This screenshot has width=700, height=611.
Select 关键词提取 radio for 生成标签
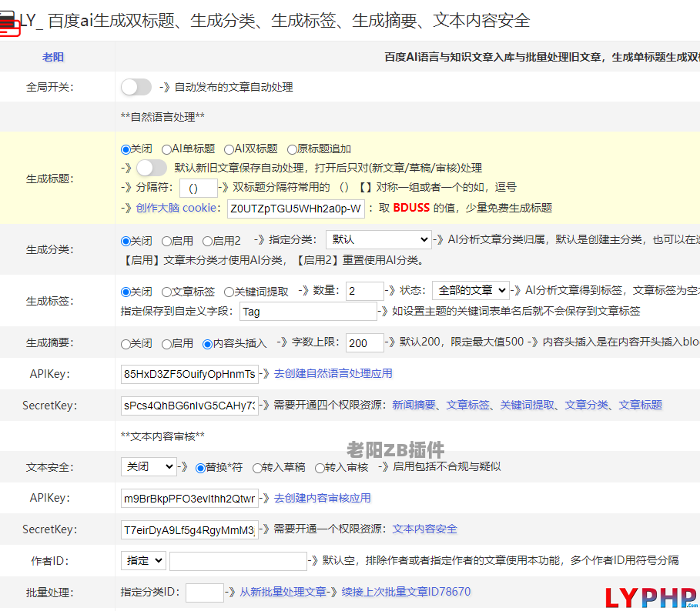point(229,292)
